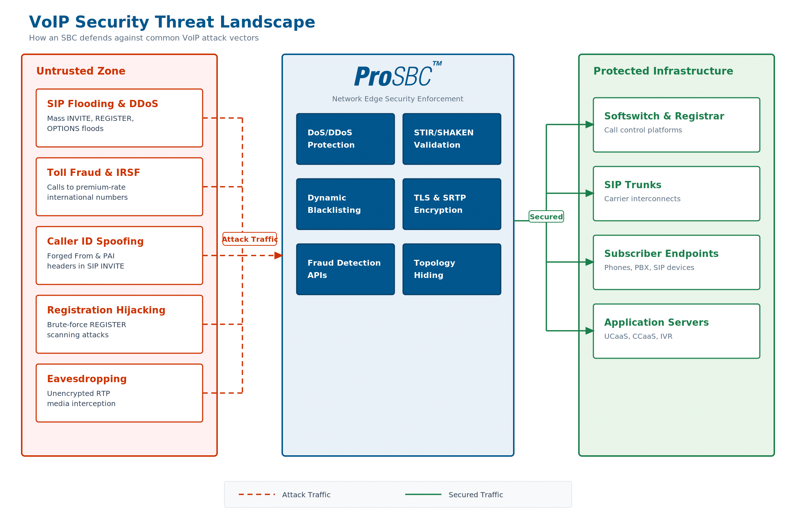The image size is (796, 532).
Task: Select the Dynamic Blacklisting block
Action: point(346,204)
